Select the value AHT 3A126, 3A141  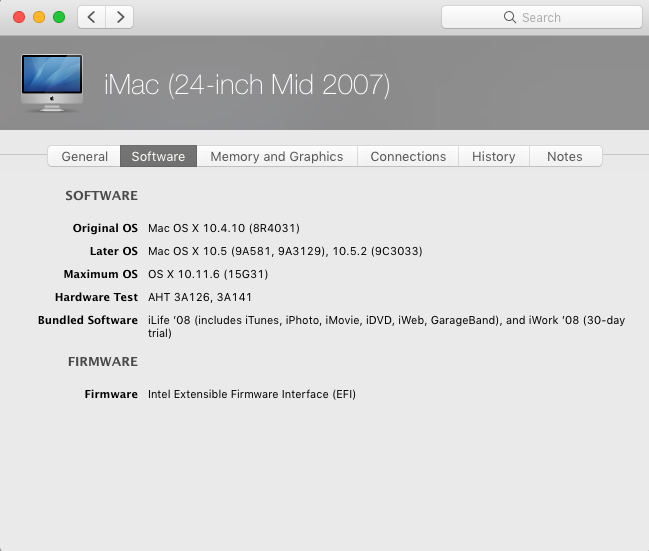tap(200, 297)
